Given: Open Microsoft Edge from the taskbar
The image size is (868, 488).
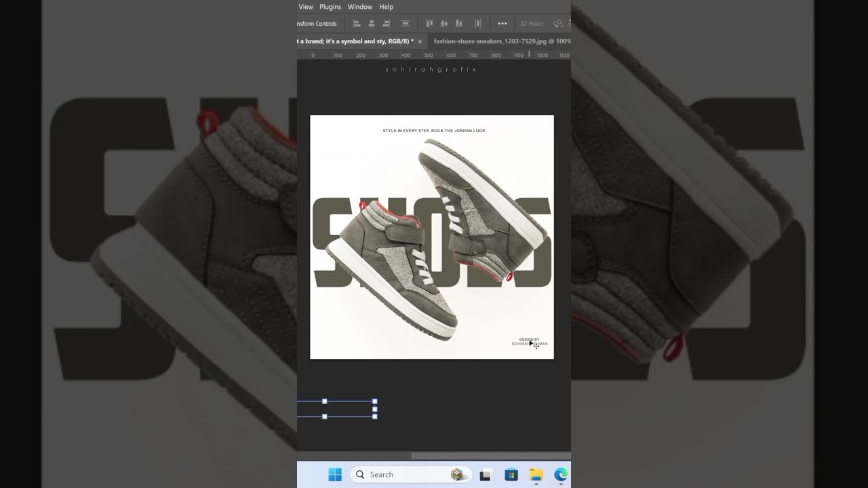Looking at the screenshot, I should click(561, 475).
